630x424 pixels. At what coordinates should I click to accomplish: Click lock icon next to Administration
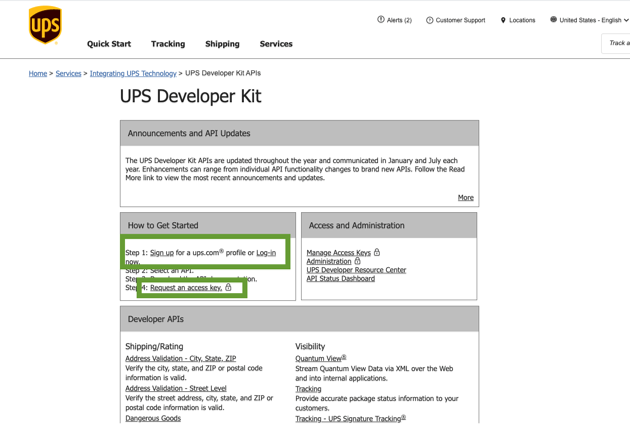click(x=358, y=262)
